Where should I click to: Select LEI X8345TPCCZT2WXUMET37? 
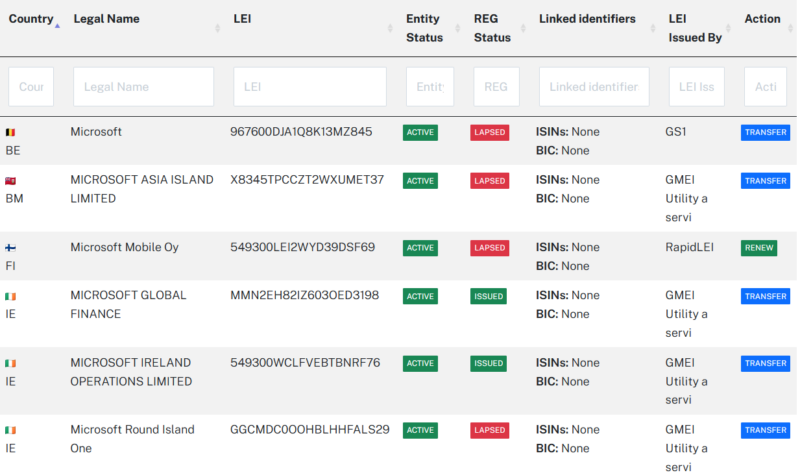click(307, 180)
